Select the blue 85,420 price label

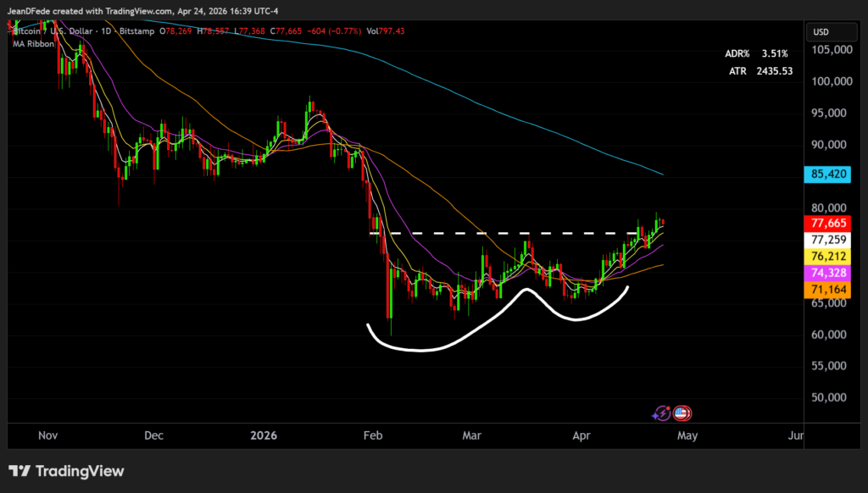(831, 175)
